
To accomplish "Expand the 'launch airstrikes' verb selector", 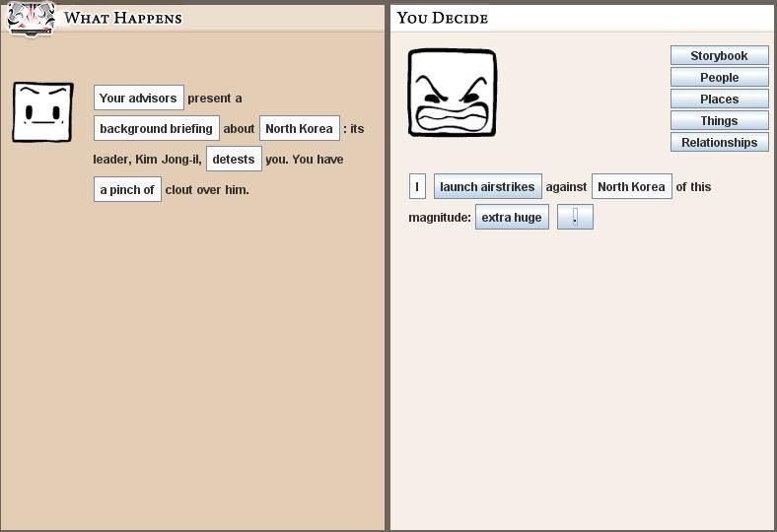I will [487, 187].
